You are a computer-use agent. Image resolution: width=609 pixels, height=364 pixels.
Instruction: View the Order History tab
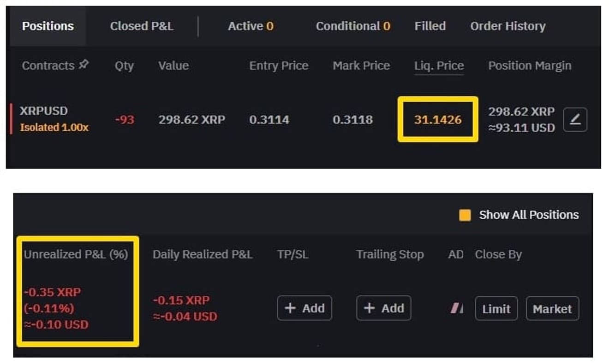click(x=508, y=26)
